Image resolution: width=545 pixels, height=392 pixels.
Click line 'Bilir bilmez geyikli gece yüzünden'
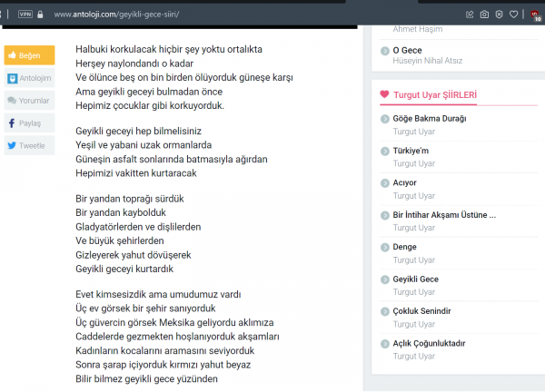coord(146,378)
